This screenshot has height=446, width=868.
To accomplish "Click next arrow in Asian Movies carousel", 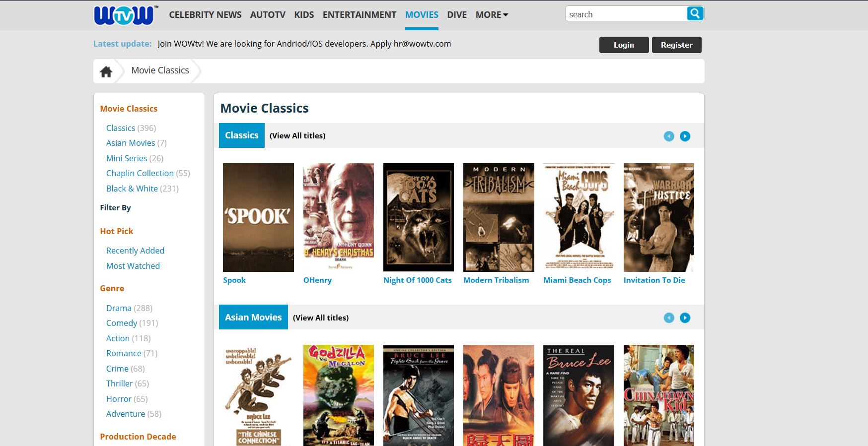I will click(685, 318).
